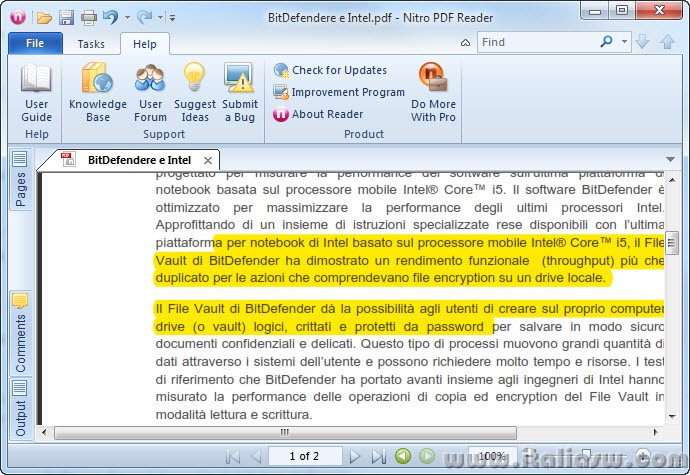
Task: Click the vertical scrollbar down arrow
Action: point(672,416)
